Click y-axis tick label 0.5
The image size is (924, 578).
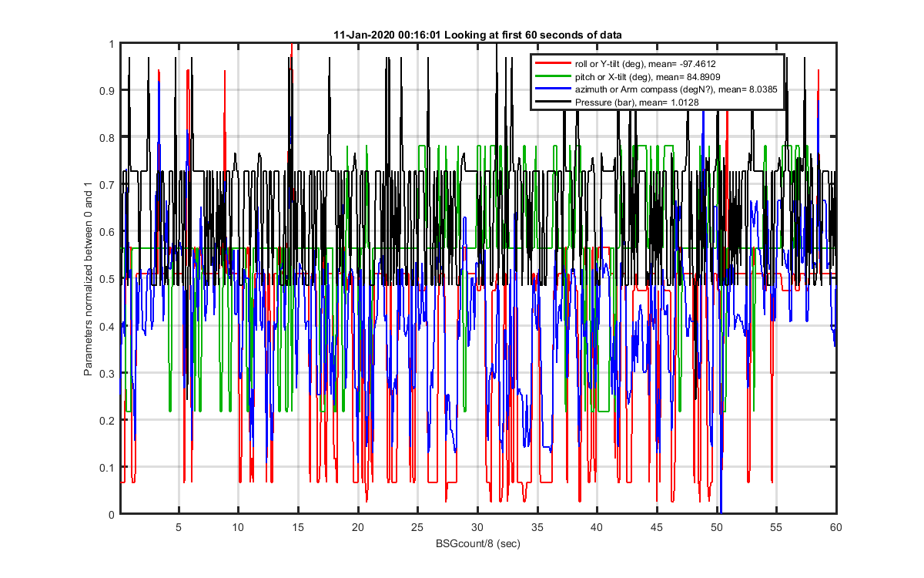click(108, 279)
